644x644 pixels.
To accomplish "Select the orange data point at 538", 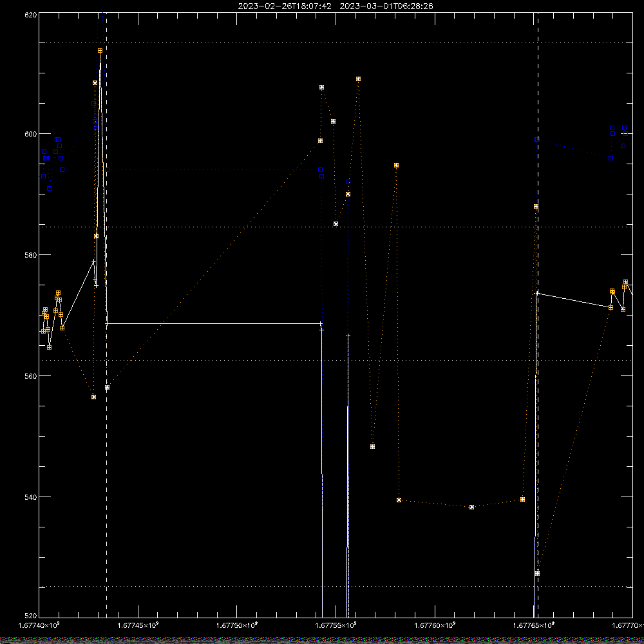I will coord(471,507).
